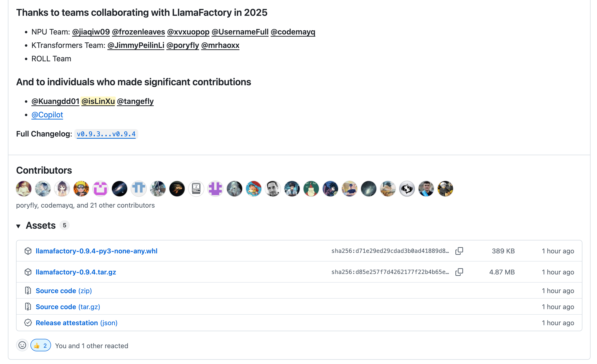Download llamafactory-0.9.4-py3-none-any.whl
Screen dimensions: 597x364
(97, 251)
